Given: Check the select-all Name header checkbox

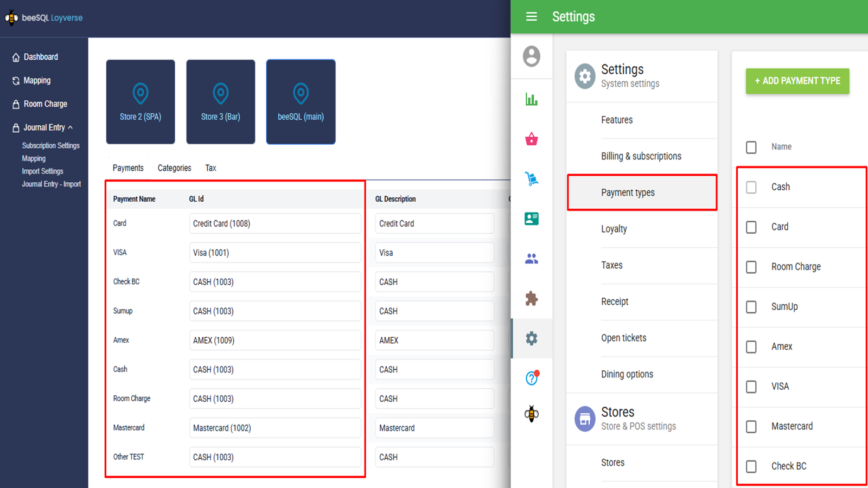Looking at the screenshot, I should point(751,147).
